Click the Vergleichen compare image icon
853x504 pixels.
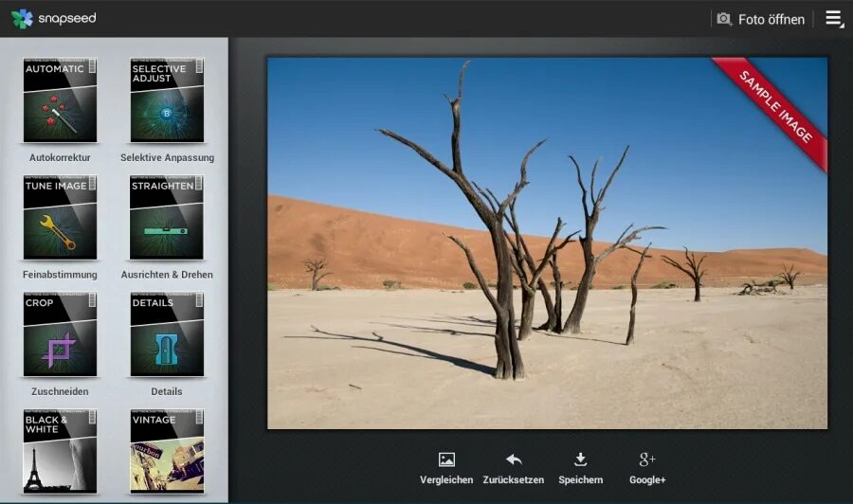pyautogui.click(x=446, y=460)
